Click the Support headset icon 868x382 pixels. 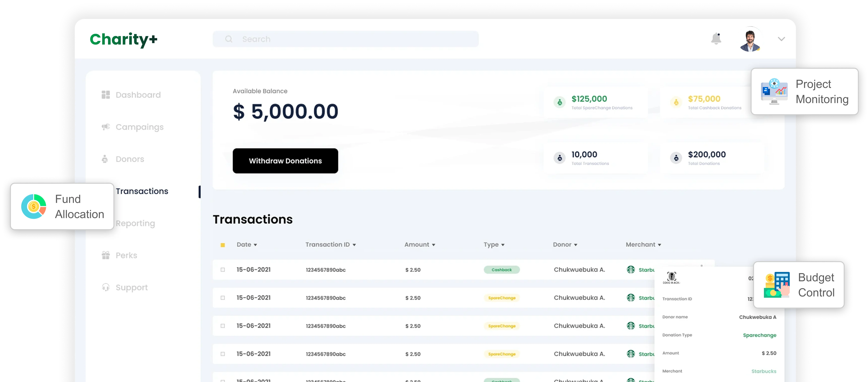coord(105,287)
